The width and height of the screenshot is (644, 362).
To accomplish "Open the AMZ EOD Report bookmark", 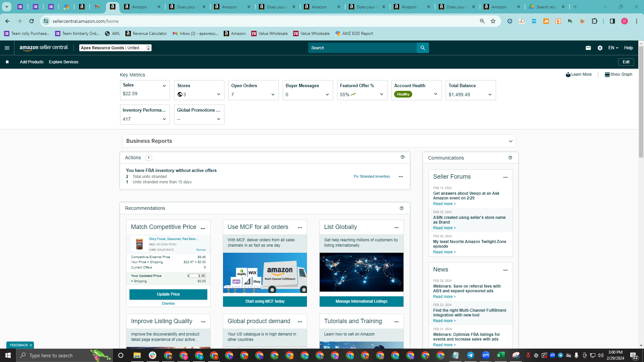I will pos(354,34).
